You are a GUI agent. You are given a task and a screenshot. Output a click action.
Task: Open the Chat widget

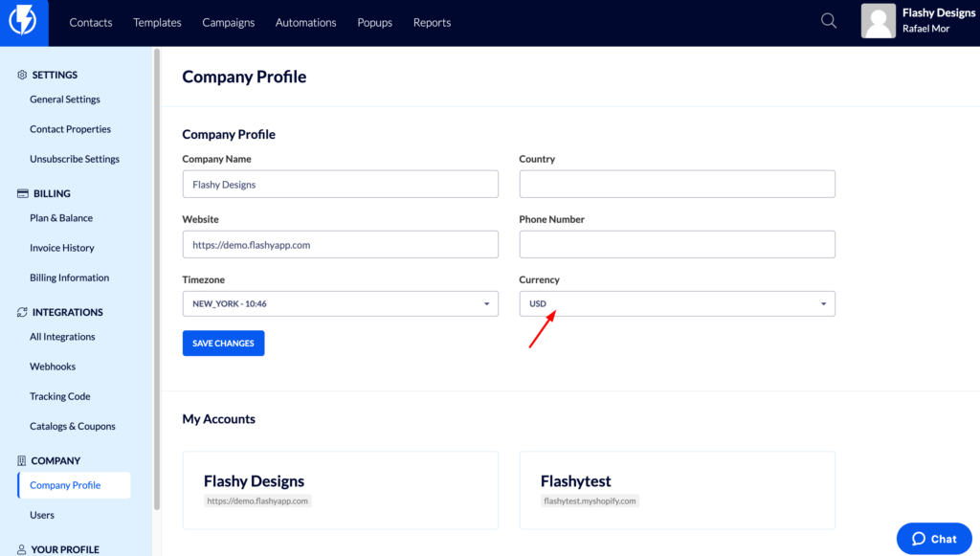pyautogui.click(x=934, y=539)
